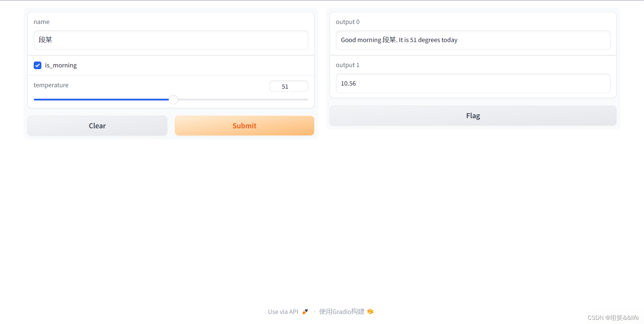Click the temperature number box showing 51
The height and width of the screenshot is (324, 644).
click(x=289, y=86)
